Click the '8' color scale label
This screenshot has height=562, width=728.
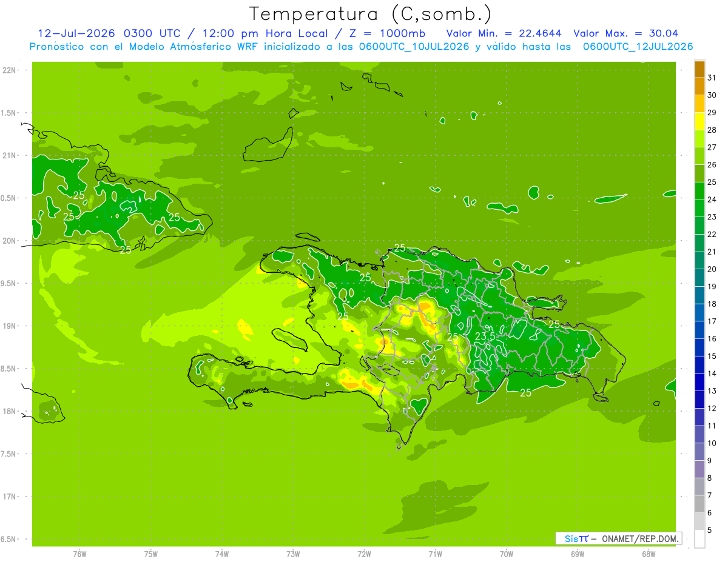coord(709,478)
